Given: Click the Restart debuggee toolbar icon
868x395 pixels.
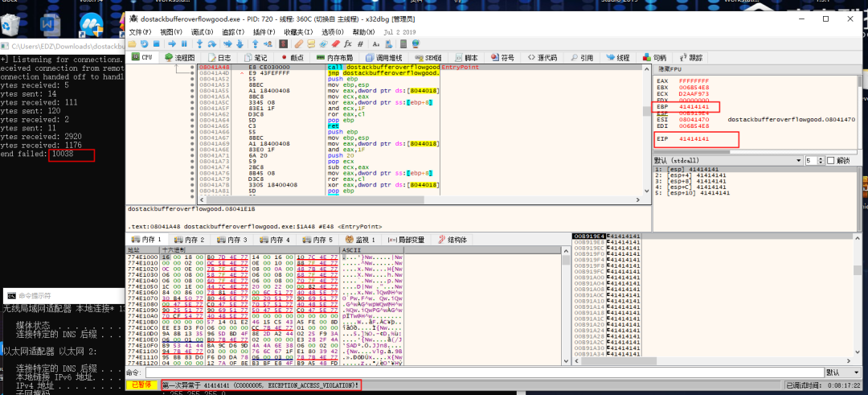Looking at the screenshot, I should [x=145, y=43].
